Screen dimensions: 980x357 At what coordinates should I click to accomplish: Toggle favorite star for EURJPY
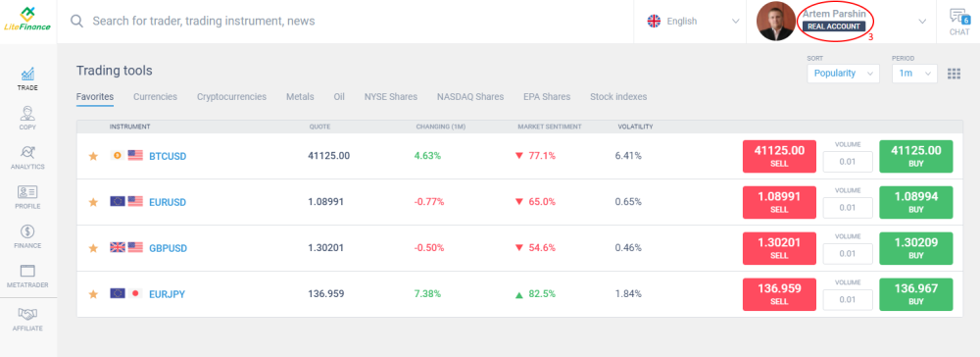pos(93,294)
